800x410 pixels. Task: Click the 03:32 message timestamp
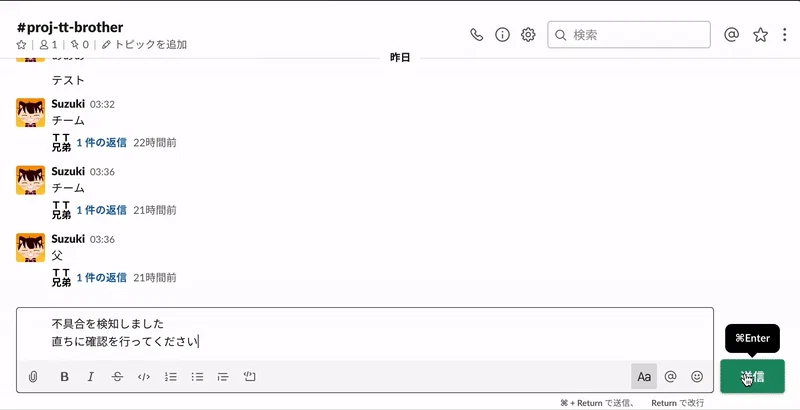pos(102,105)
